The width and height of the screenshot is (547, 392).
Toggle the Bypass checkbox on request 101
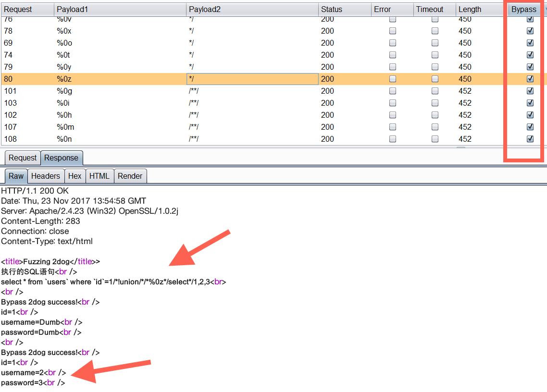530,91
